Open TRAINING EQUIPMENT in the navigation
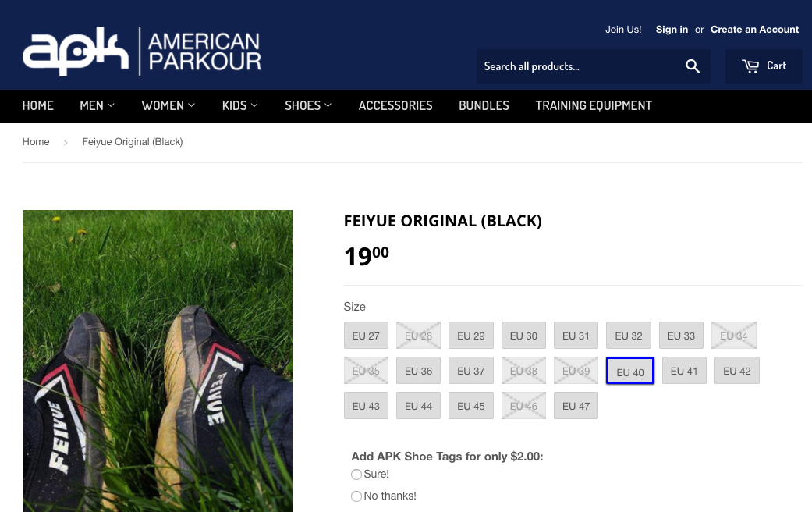Viewport: 812px width, 512px height. (x=594, y=105)
